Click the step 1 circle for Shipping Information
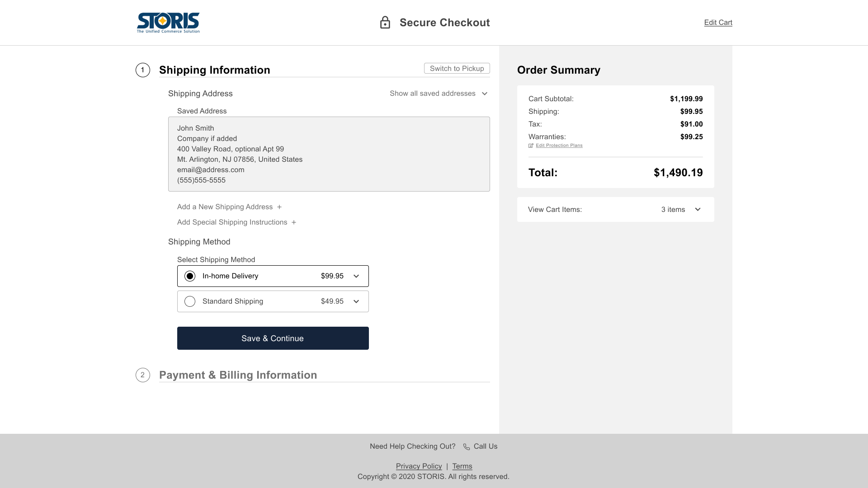 (143, 70)
